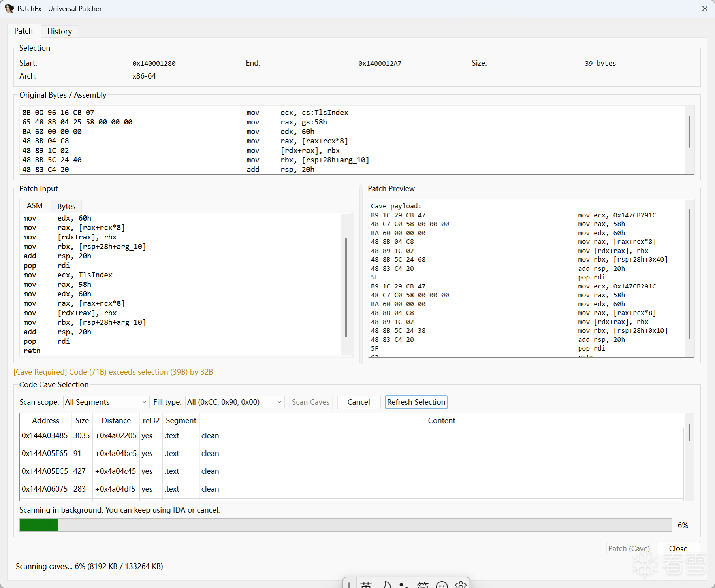Click the Scanning caves status text
Viewport: 715px width, 588px height.
(89, 566)
